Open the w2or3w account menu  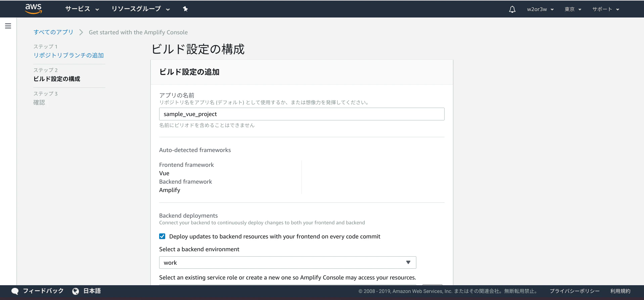tap(540, 9)
